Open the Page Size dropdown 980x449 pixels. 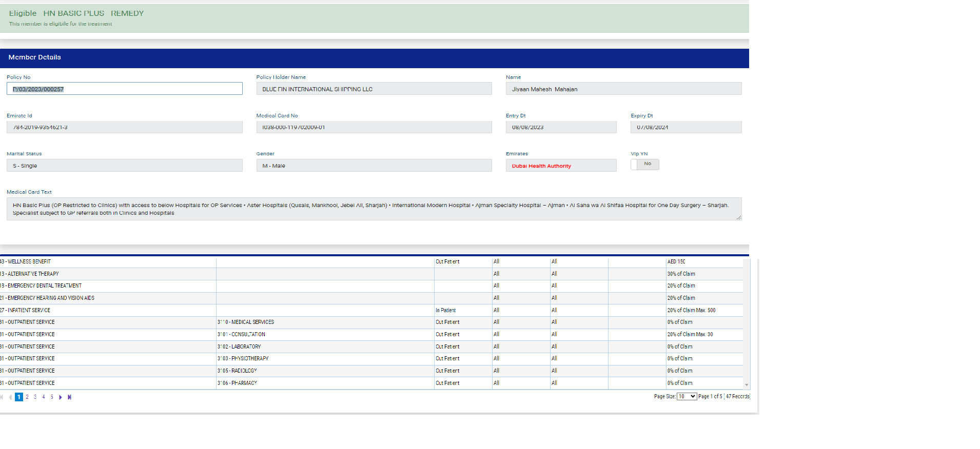point(687,397)
